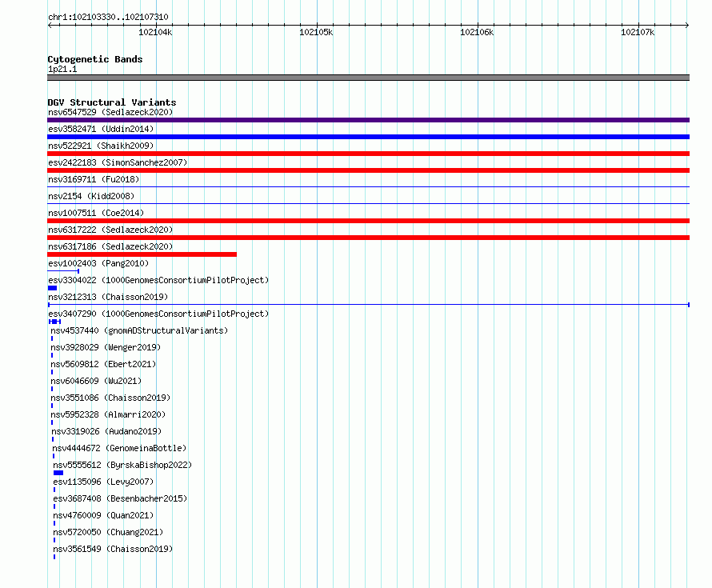Select the purple nsv6547529 variant bar

tap(368, 120)
